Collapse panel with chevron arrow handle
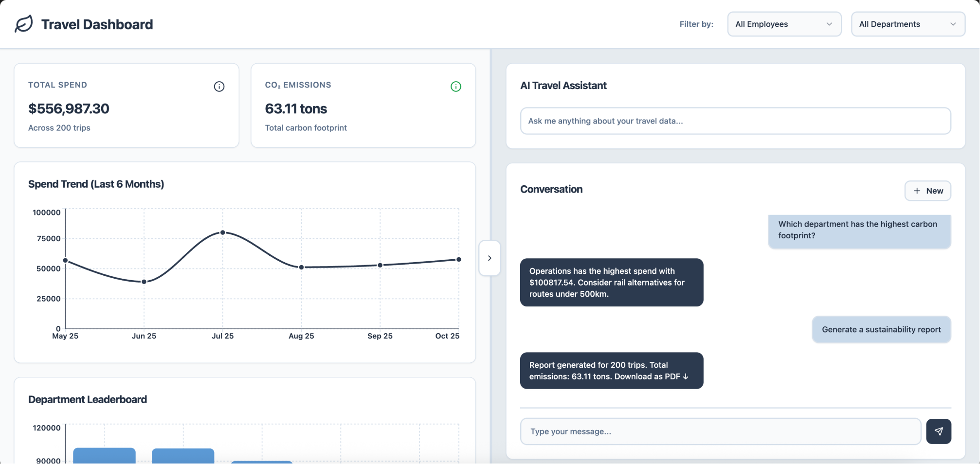This screenshot has width=980, height=464. point(490,258)
